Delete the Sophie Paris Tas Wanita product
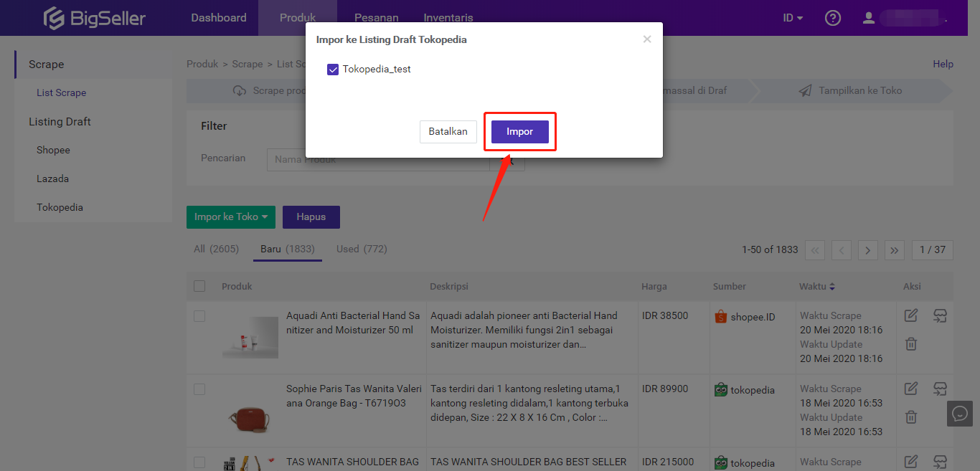The height and width of the screenshot is (471, 980). (911, 417)
